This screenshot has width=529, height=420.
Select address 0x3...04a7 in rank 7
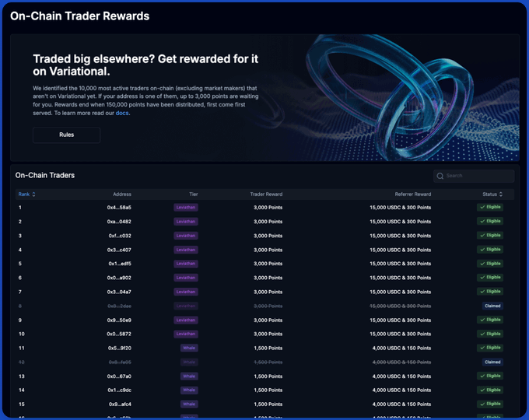pos(119,292)
